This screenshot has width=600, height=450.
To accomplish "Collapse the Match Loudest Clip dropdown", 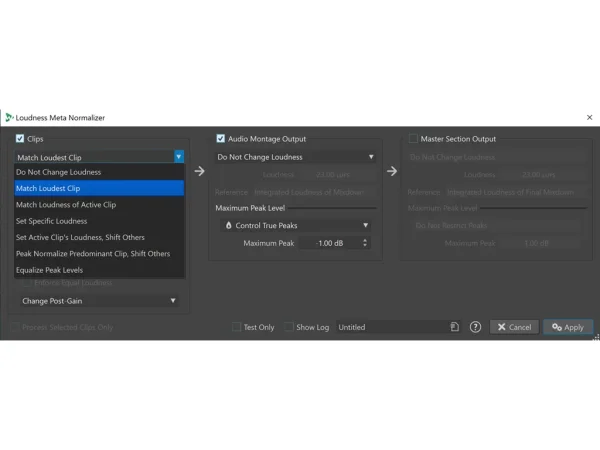I will click(x=178, y=157).
